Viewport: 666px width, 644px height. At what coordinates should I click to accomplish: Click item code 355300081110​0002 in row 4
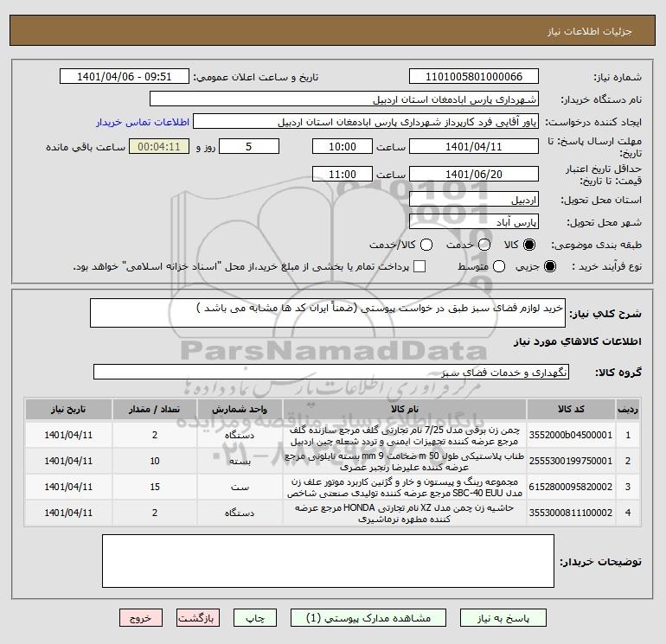pos(571,513)
